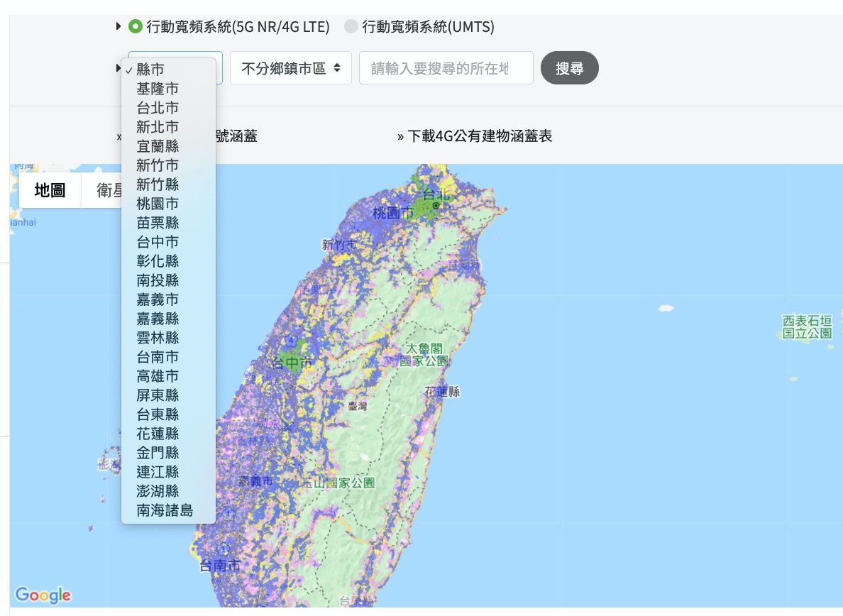Select 屏東縣 from the county list

coord(169,395)
